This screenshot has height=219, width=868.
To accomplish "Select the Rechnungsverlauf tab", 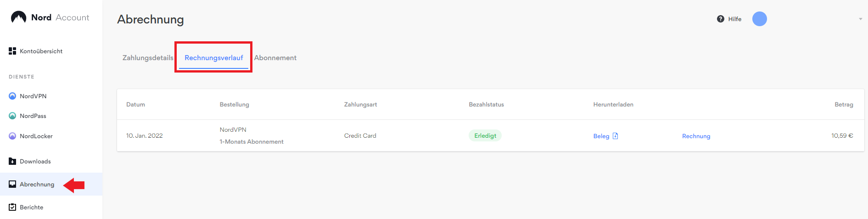I will [x=214, y=58].
